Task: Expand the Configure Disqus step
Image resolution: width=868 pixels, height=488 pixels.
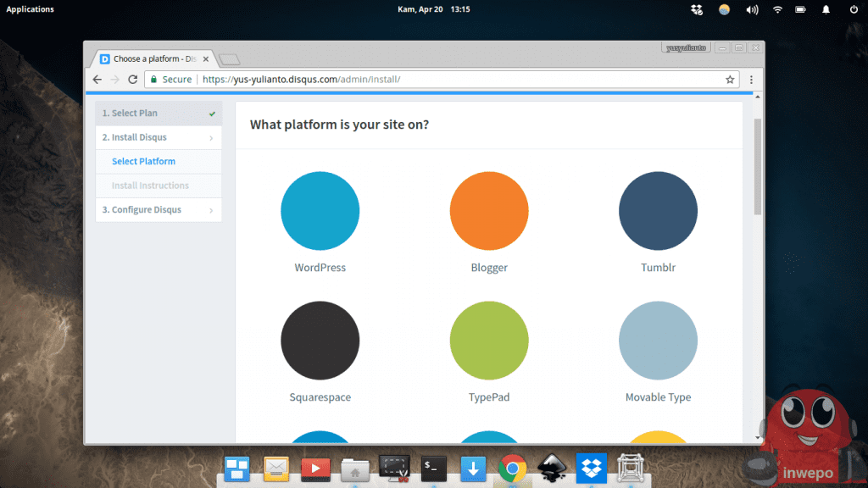Action: pos(159,210)
